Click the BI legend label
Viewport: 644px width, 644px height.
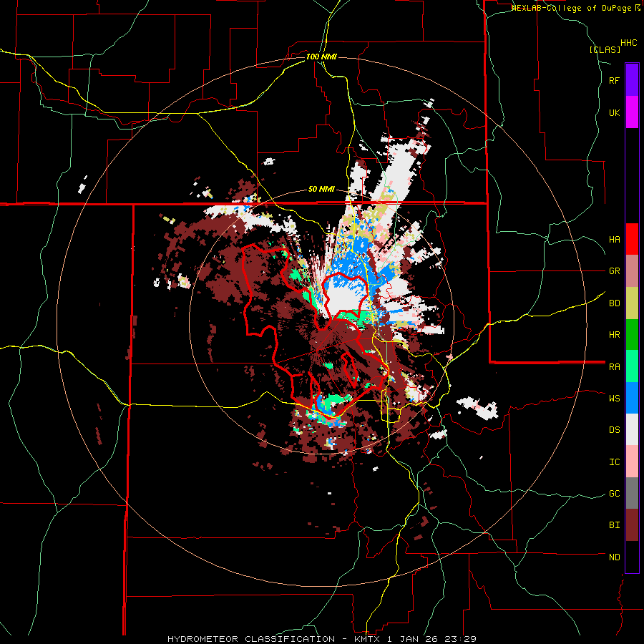(615, 525)
